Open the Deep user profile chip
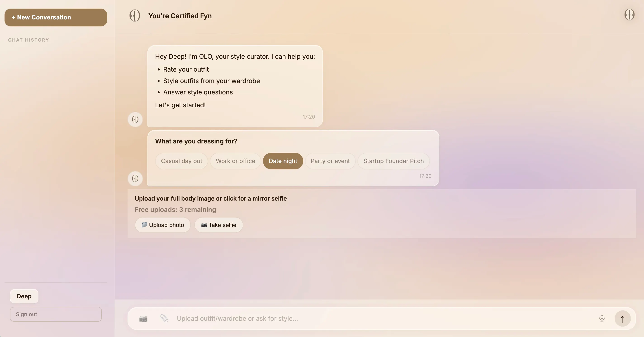644x337 pixels. pos(24,296)
